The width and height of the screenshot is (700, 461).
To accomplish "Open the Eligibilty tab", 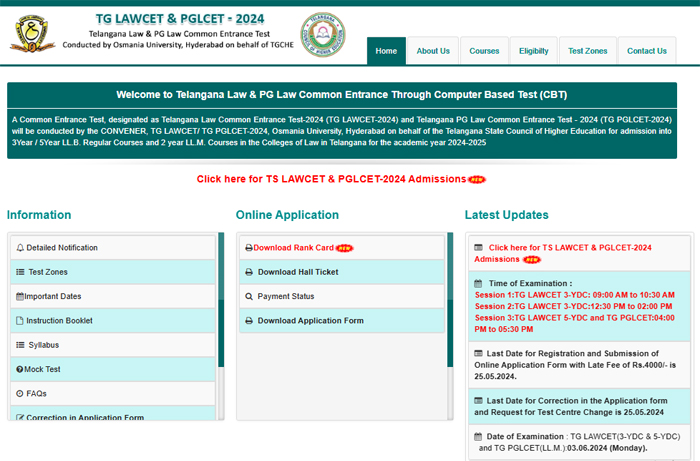I will (533, 51).
